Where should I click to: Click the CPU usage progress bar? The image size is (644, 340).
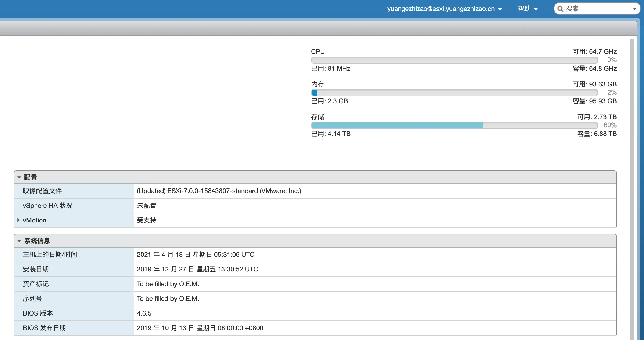click(x=454, y=60)
